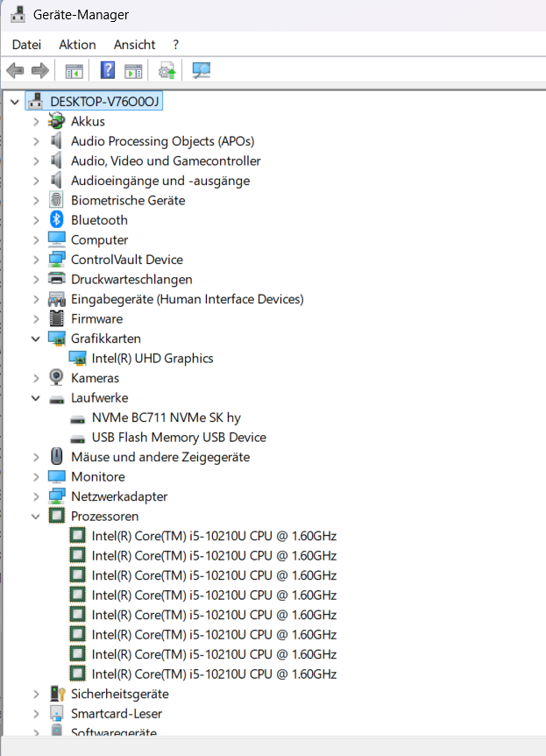Click the Back arrow toolbar icon
This screenshot has height=756, width=546.
click(15, 71)
